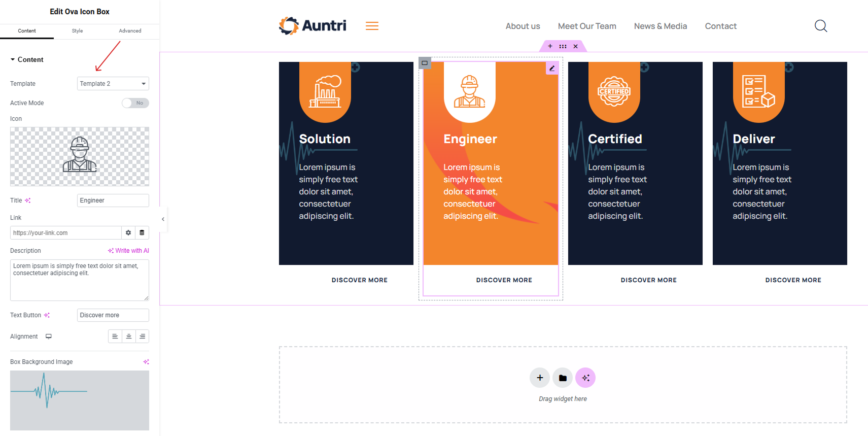Click the Certified card title
The width and height of the screenshot is (868, 436).
(615, 139)
